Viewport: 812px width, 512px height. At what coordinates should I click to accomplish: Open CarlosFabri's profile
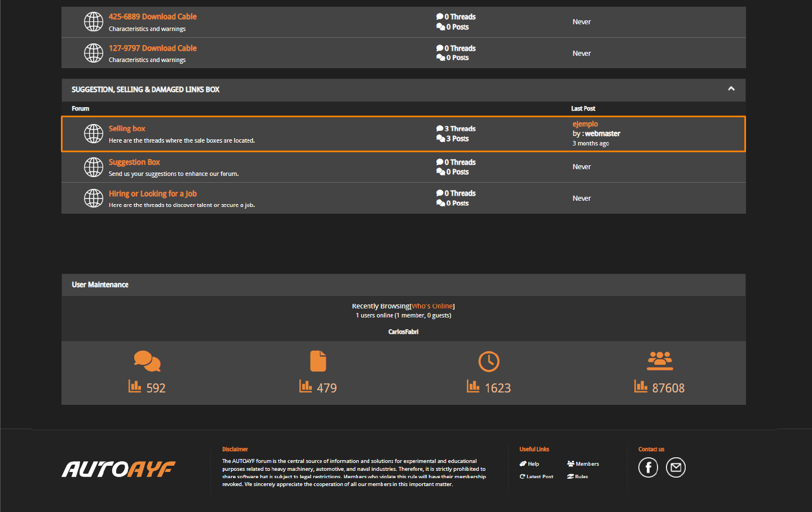[403, 332]
